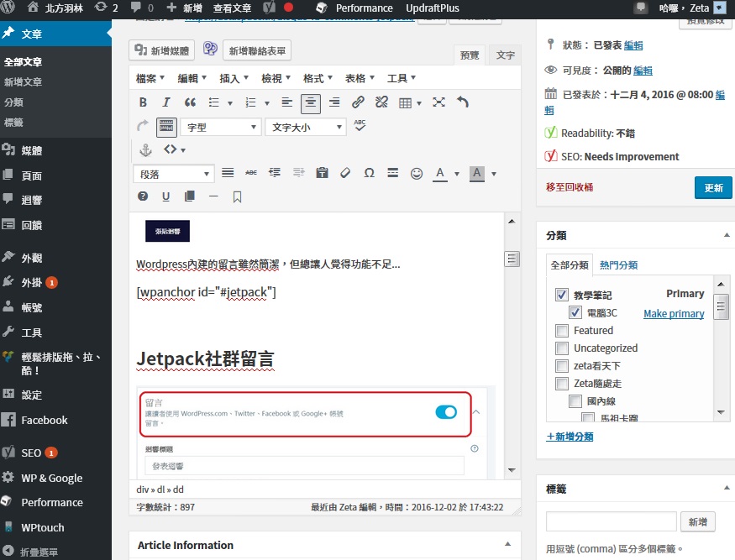Click +新增分類 link
Image resolution: width=735 pixels, height=560 pixels.
(570, 437)
